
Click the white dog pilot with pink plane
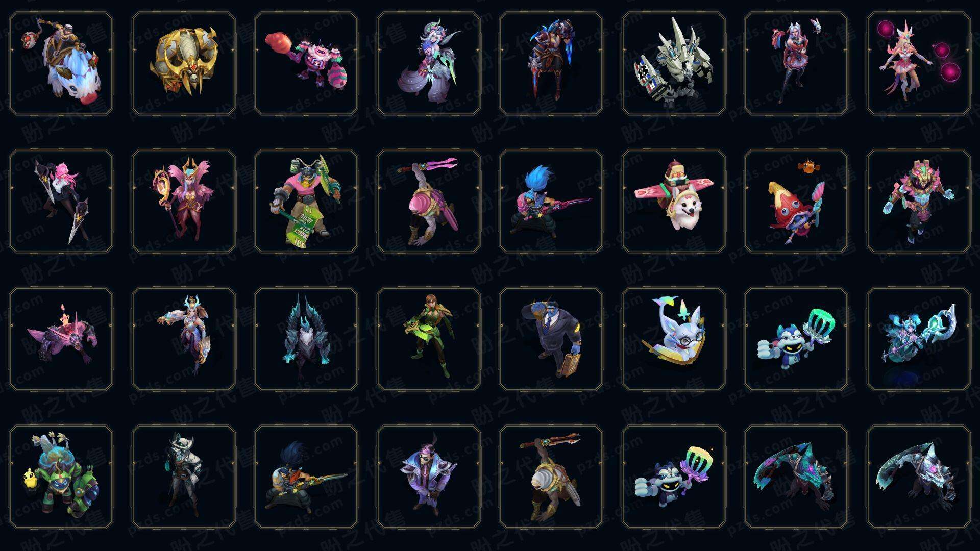click(674, 201)
